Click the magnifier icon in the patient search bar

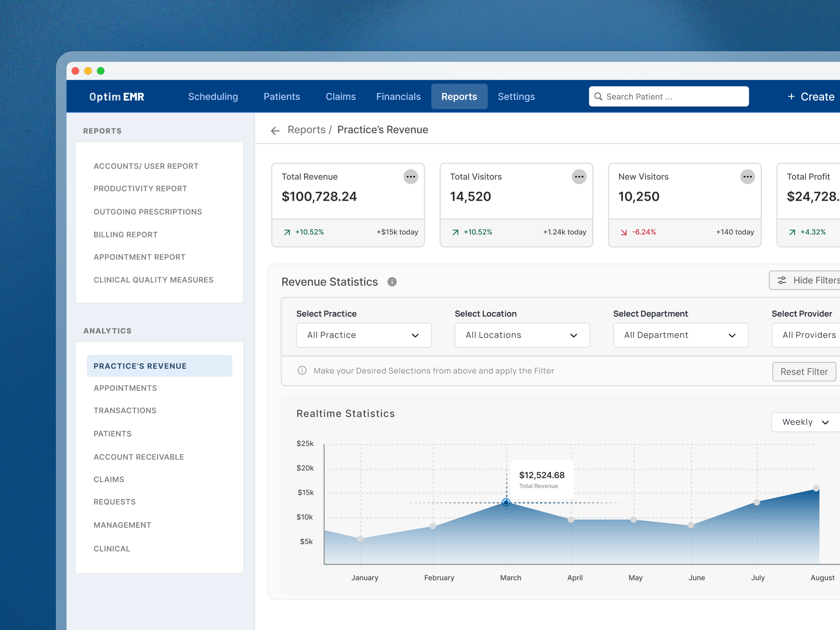tap(598, 96)
